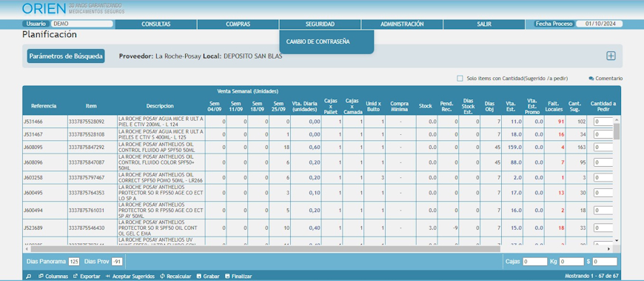Open the COMPRAS menu
The width and height of the screenshot is (644, 281).
tap(238, 24)
